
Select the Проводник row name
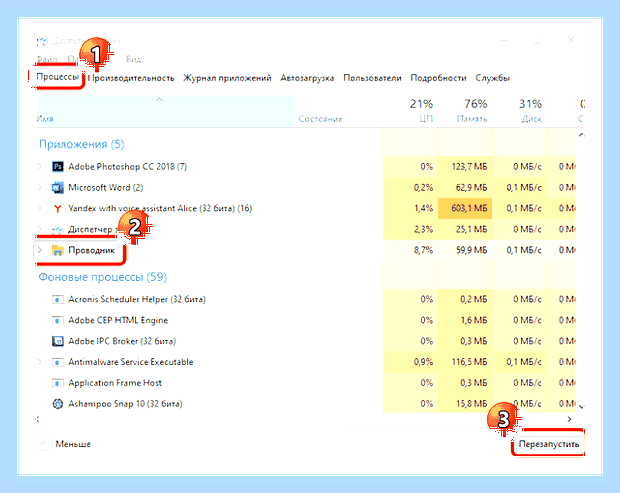pos(92,250)
